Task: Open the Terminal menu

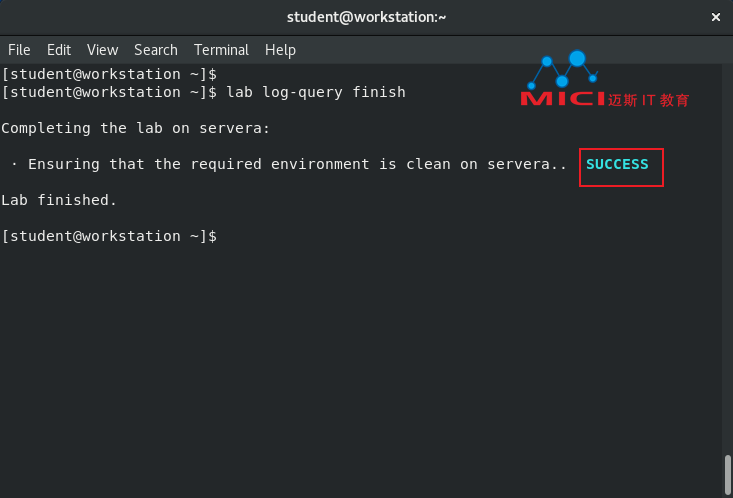Action: [x=221, y=50]
